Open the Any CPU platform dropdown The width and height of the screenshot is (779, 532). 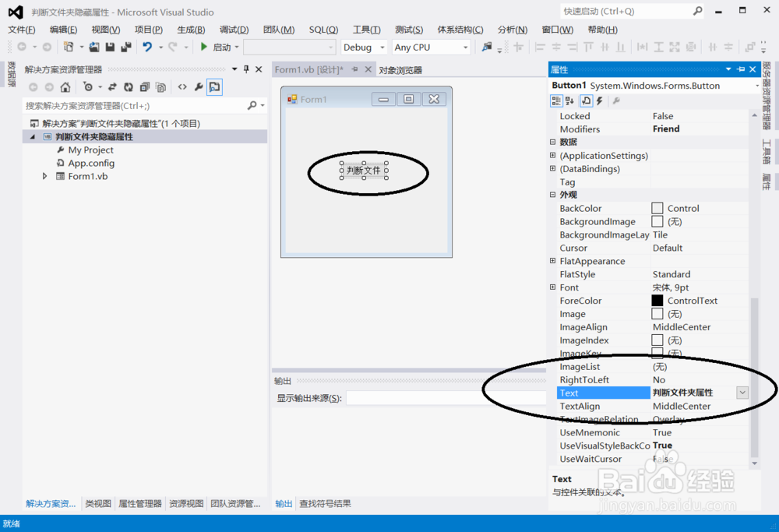point(465,47)
